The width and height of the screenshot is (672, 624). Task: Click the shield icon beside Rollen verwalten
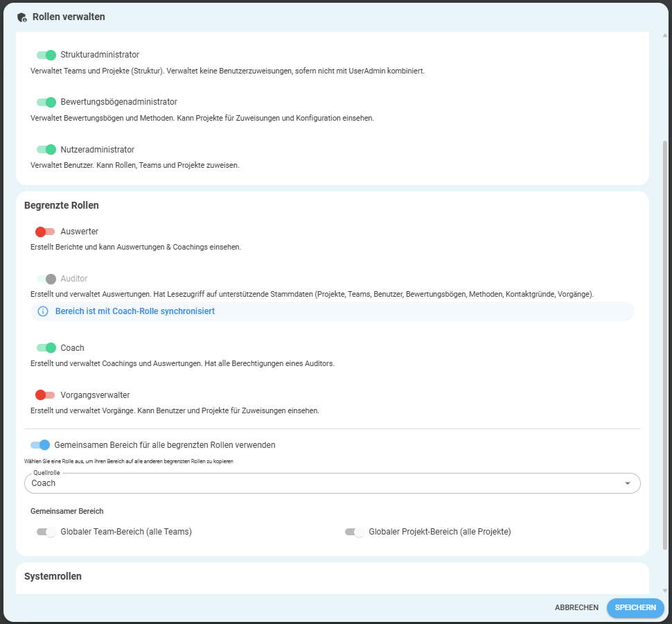coord(22,17)
